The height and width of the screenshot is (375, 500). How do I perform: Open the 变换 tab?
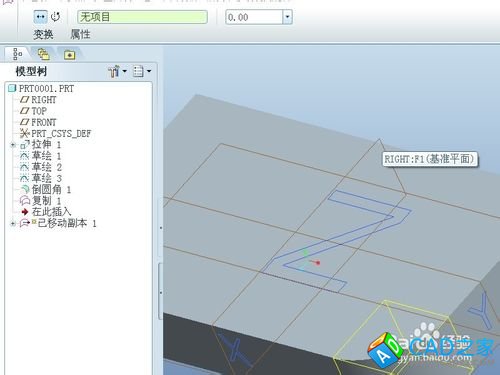point(43,34)
